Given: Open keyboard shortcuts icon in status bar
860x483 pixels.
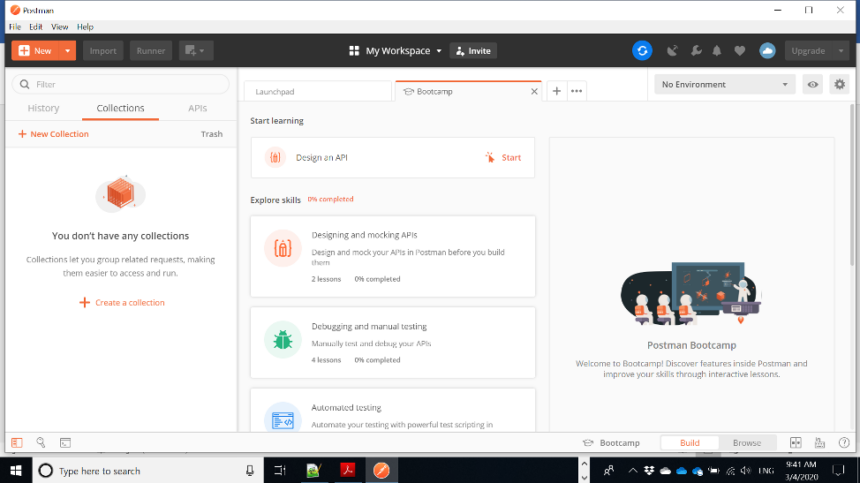Looking at the screenshot, I should tap(820, 442).
